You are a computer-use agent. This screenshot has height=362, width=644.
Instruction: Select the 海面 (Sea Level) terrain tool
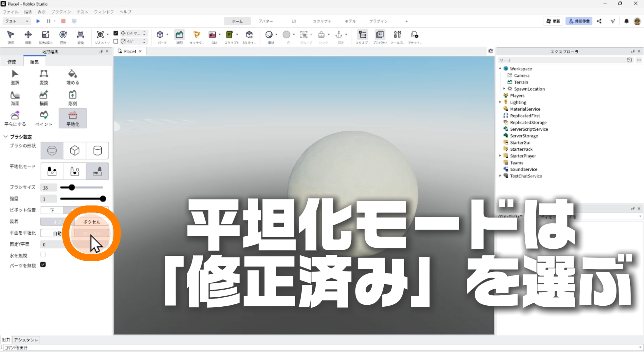(x=15, y=98)
